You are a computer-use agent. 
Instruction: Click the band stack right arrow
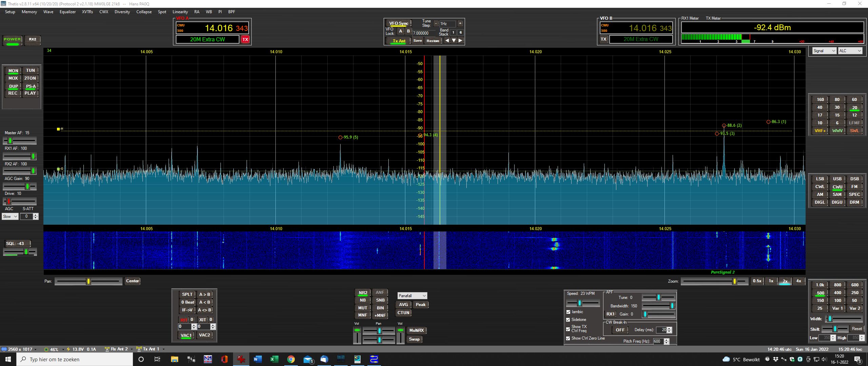[x=460, y=41]
